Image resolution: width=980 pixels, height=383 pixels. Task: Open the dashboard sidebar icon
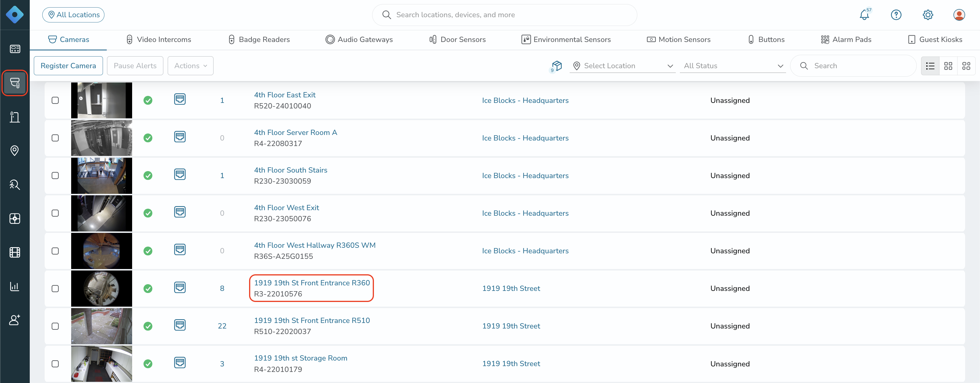pos(15,49)
